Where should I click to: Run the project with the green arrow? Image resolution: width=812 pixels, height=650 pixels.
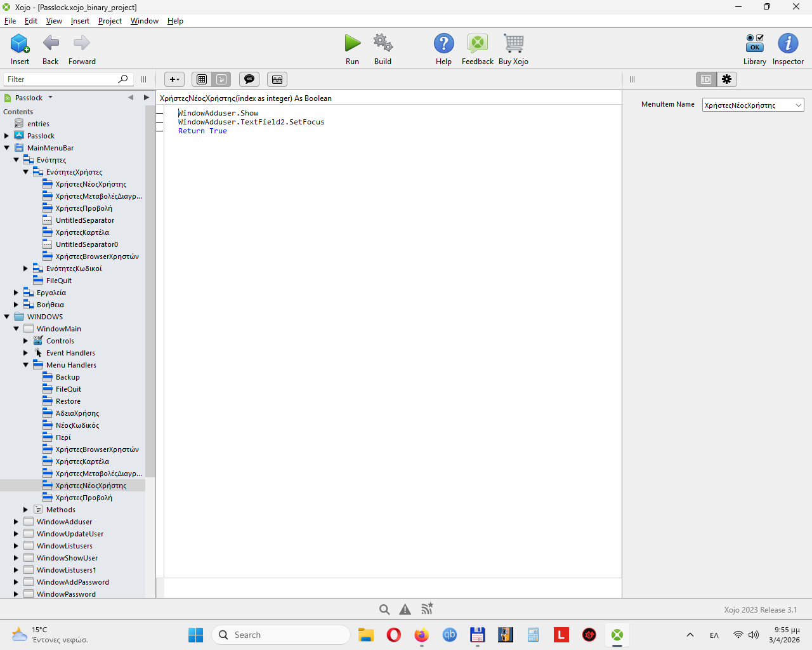click(x=352, y=44)
